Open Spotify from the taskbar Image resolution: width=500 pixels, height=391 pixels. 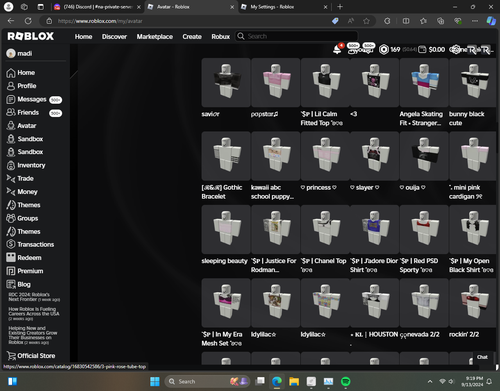tap(346, 381)
